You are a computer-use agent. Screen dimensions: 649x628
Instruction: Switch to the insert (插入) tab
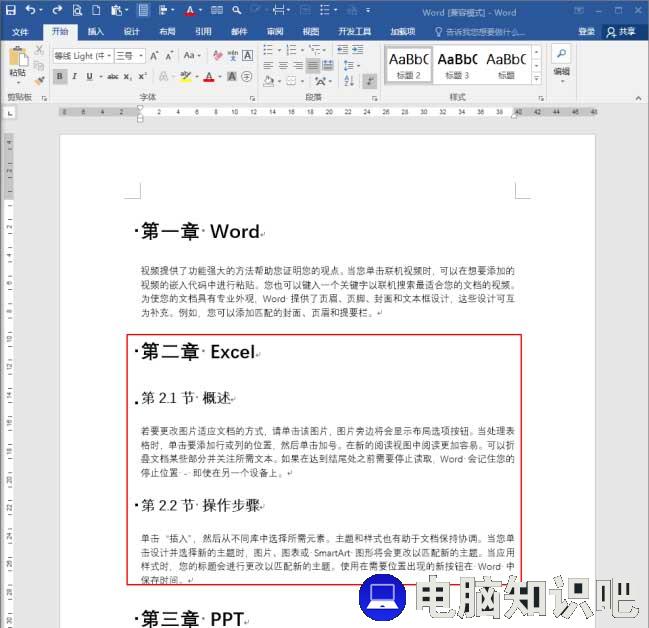[96, 31]
